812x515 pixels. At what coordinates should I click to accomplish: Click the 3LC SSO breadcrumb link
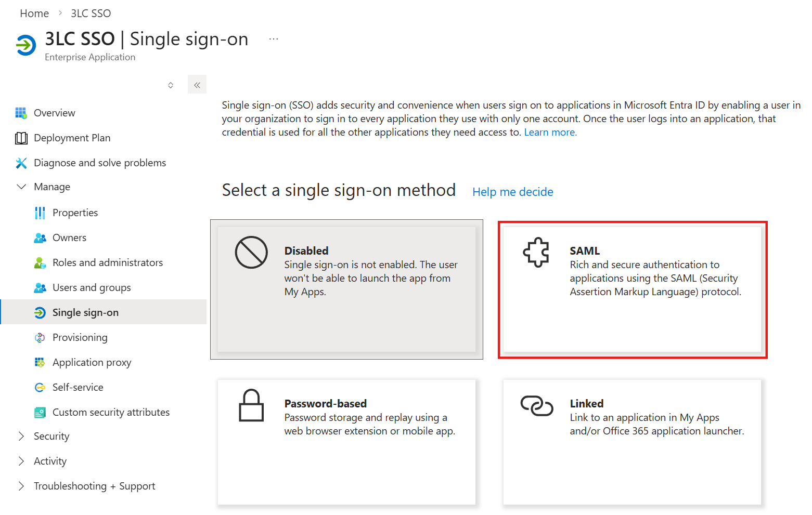pos(91,14)
